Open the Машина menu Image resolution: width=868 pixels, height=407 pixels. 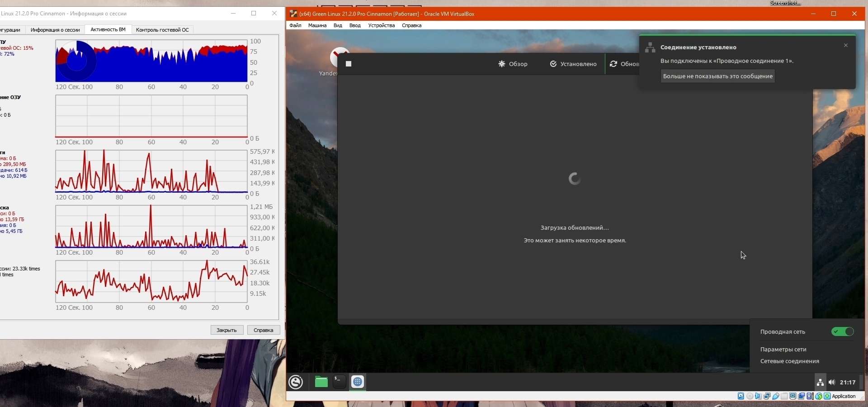coord(317,25)
